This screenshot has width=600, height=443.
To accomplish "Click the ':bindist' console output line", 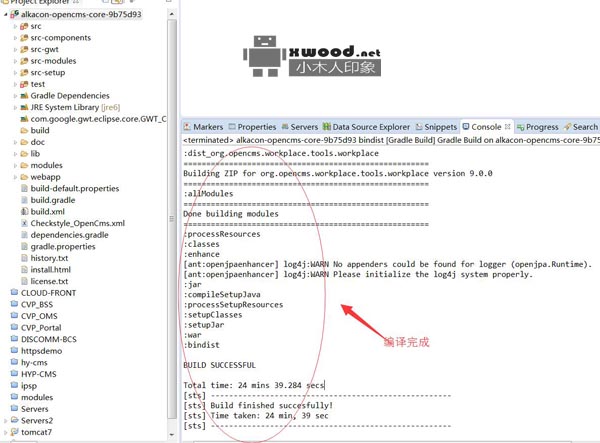I will tap(202, 345).
